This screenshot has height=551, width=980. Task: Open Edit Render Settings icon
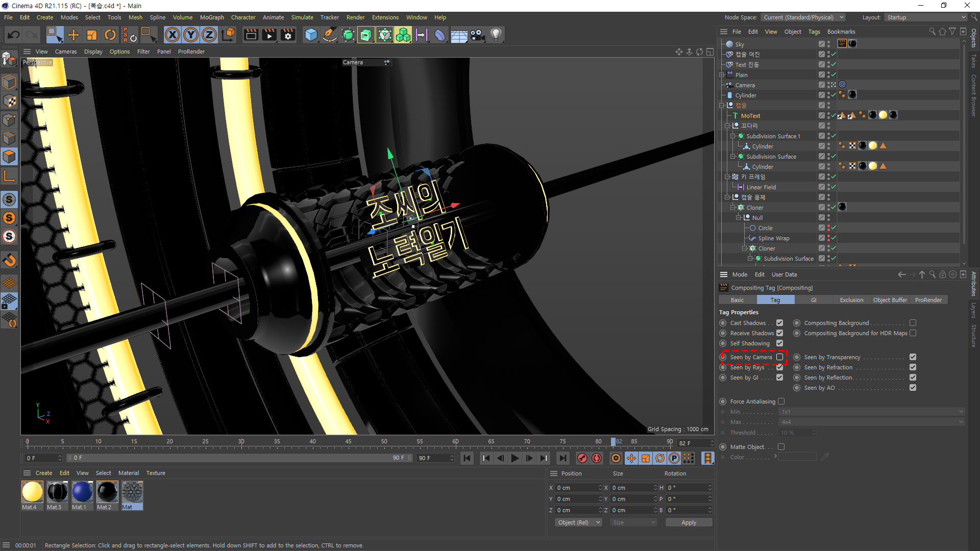288,35
